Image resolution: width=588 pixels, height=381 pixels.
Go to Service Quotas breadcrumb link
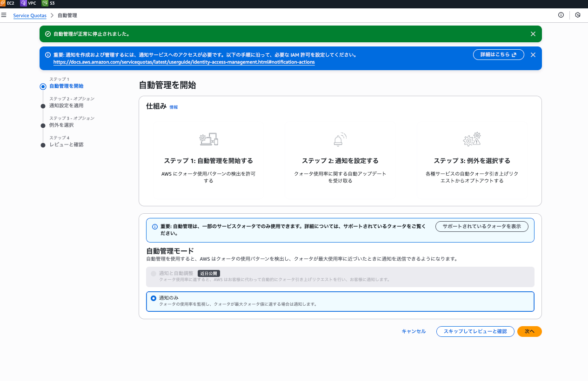30,15
